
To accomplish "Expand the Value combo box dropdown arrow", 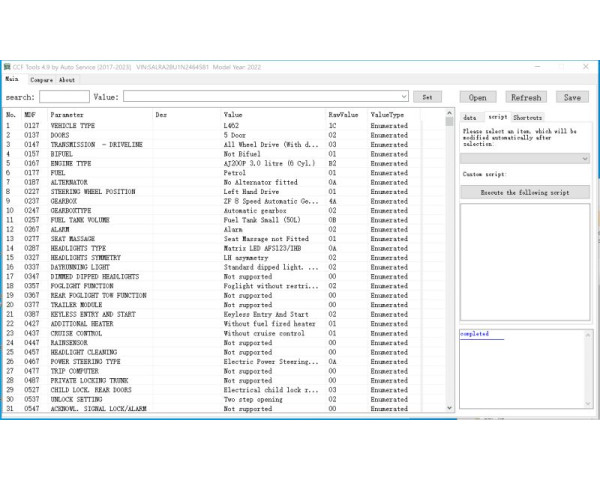I will coord(403,97).
